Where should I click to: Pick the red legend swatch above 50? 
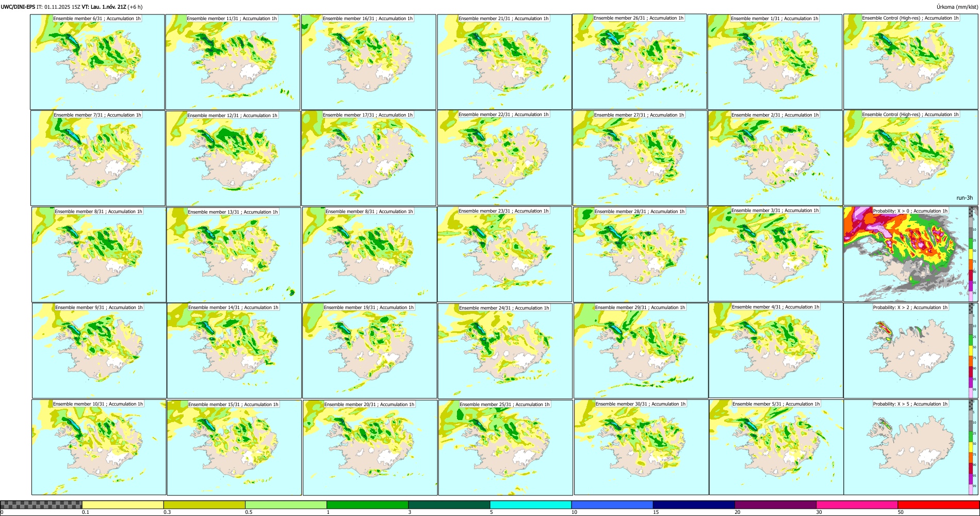(x=938, y=505)
